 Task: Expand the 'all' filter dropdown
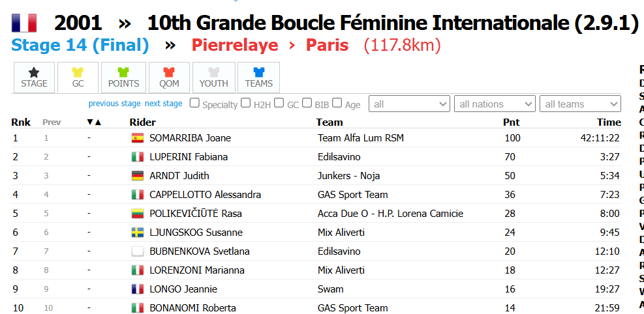[x=410, y=104]
